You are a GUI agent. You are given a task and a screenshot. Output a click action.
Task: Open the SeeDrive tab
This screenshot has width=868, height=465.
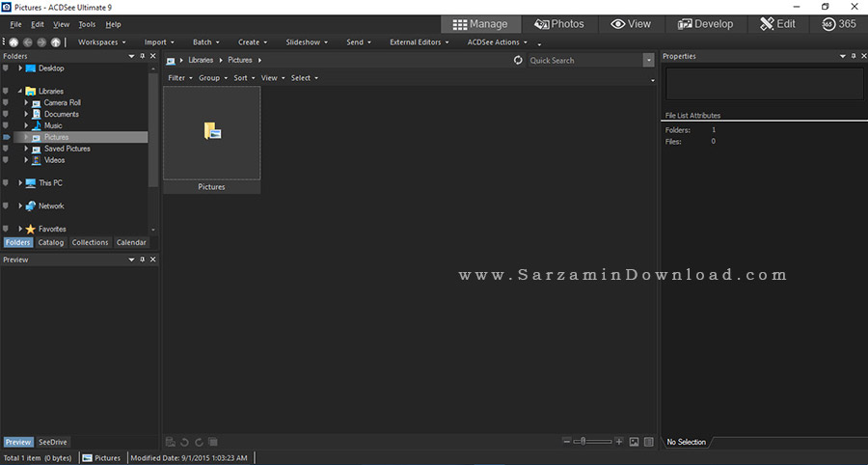[x=53, y=442]
